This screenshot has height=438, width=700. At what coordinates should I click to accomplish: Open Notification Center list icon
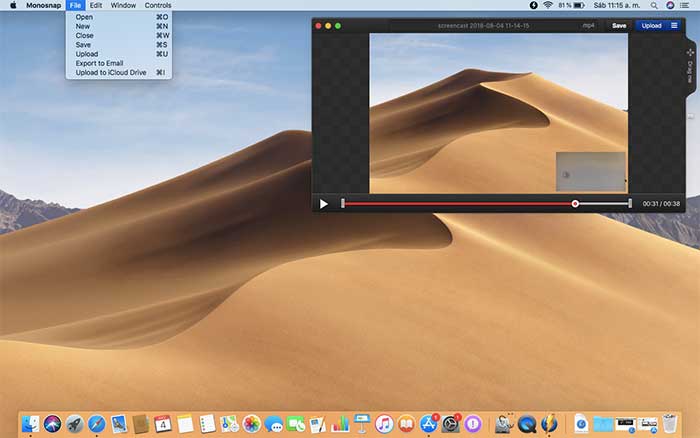(684, 5)
